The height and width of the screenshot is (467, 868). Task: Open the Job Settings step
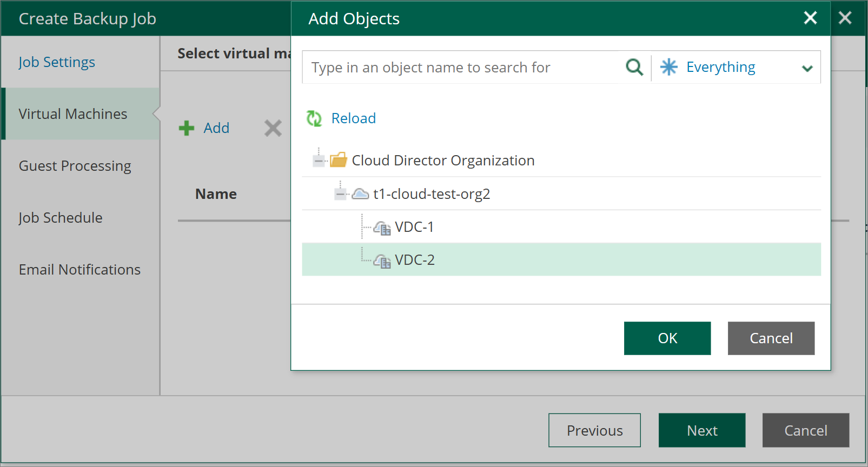click(x=57, y=62)
